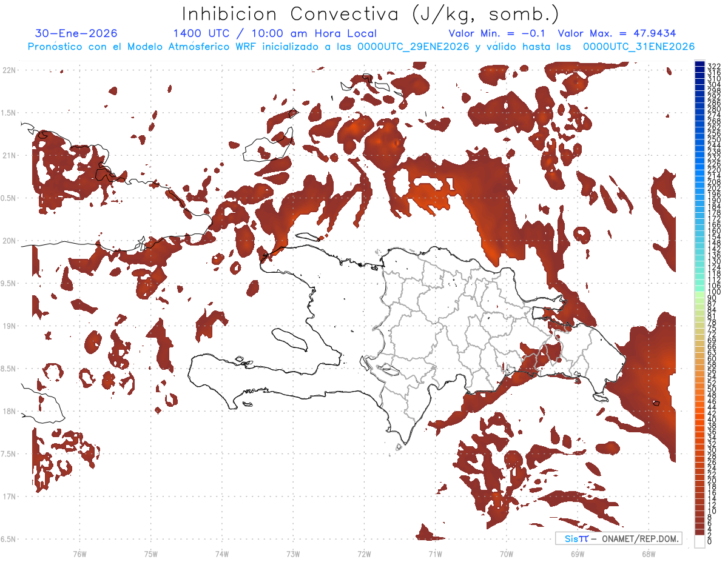Click the 'Valor Min. = -0.1' readout
Viewport: 728px width, 562px height.
pos(497,34)
